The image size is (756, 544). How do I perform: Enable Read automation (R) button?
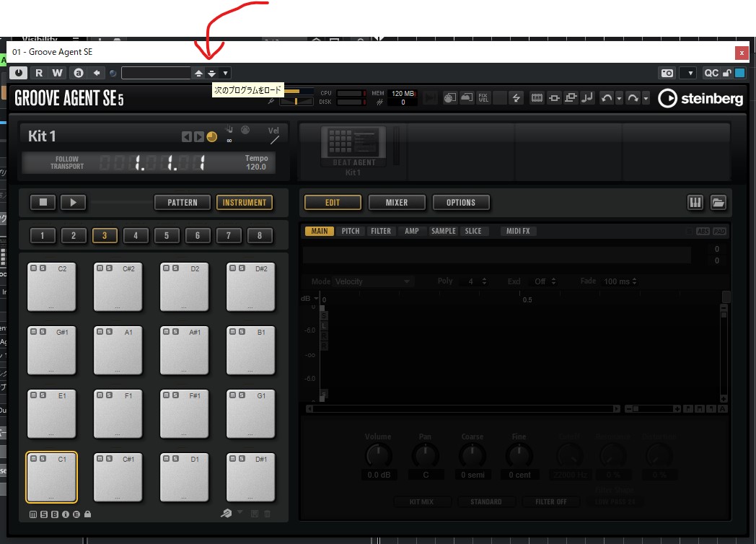(x=39, y=73)
